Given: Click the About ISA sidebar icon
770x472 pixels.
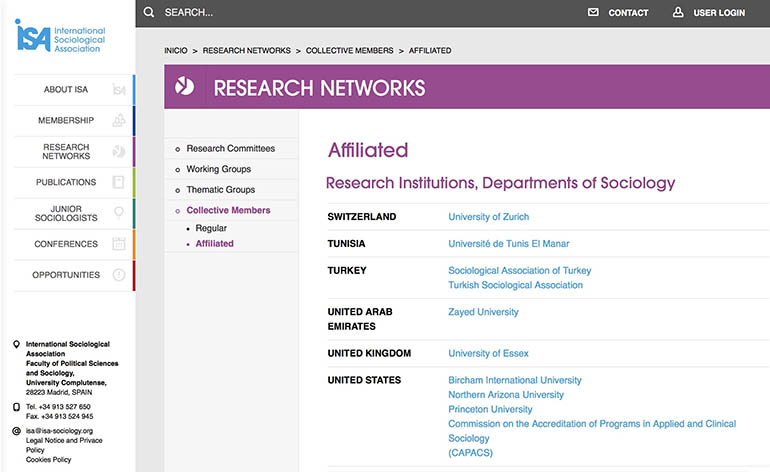Looking at the screenshot, I should pos(119,89).
